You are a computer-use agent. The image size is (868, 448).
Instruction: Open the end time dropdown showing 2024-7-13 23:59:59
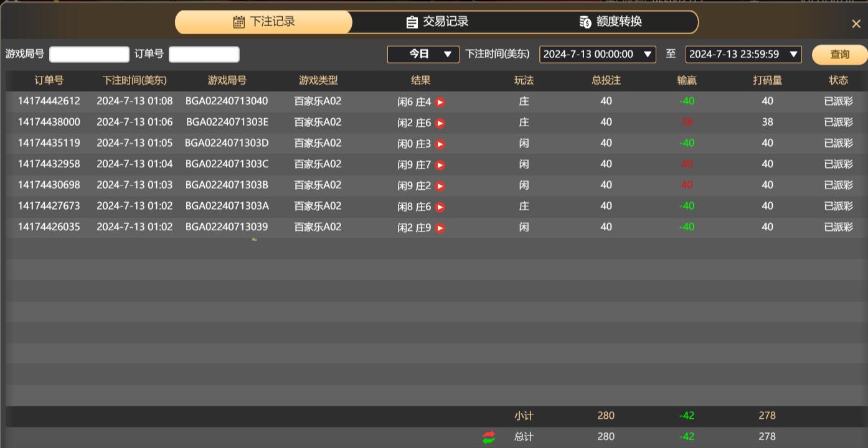tap(743, 54)
